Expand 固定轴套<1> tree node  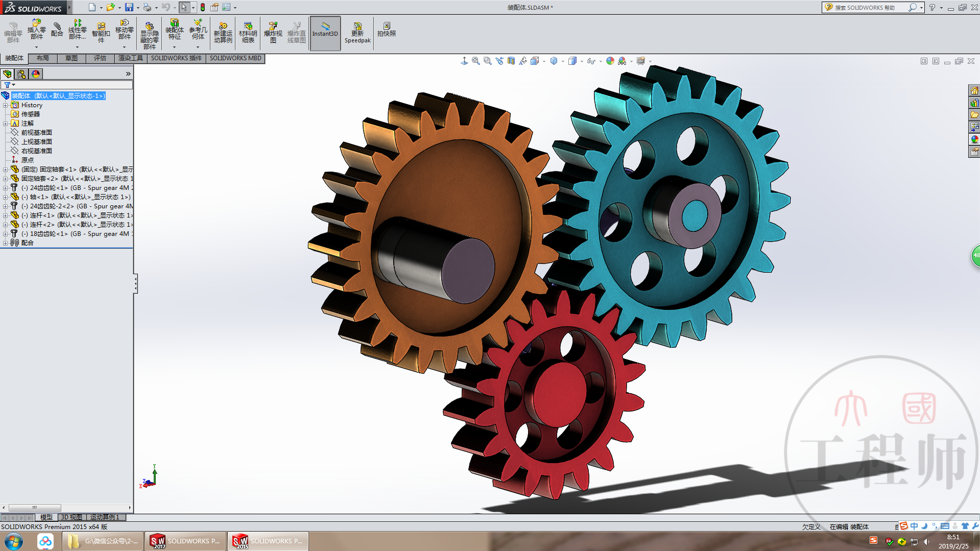pyautogui.click(x=5, y=170)
